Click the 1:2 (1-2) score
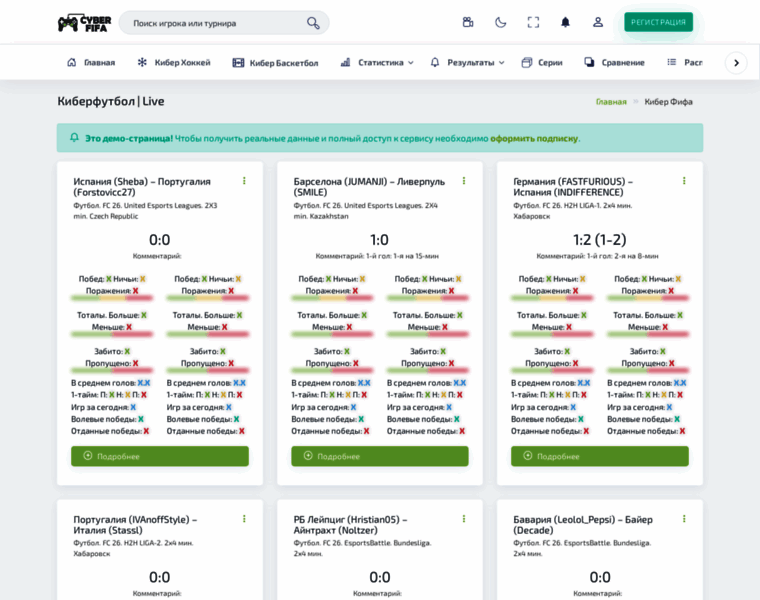Viewport: 760px width, 600px height. [x=600, y=240]
